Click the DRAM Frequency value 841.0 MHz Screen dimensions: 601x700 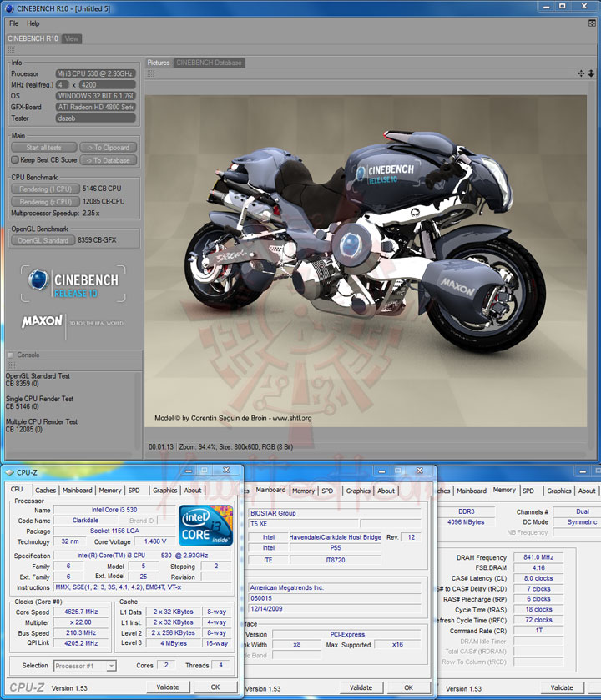538,557
